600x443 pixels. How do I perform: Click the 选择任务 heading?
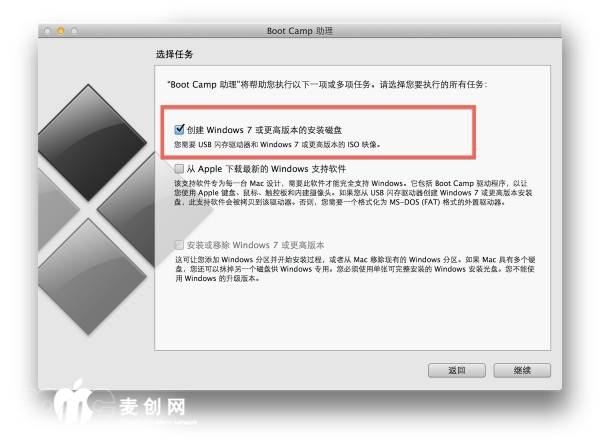tap(174, 54)
